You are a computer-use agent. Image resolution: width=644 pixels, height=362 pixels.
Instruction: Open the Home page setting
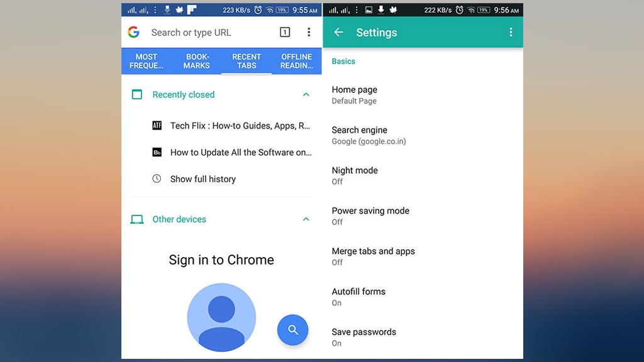pos(423,95)
